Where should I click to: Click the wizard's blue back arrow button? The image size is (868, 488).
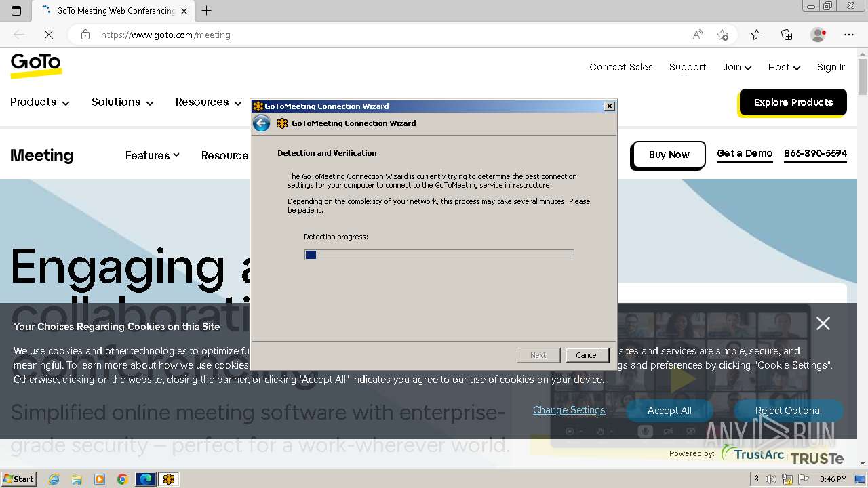(x=261, y=123)
